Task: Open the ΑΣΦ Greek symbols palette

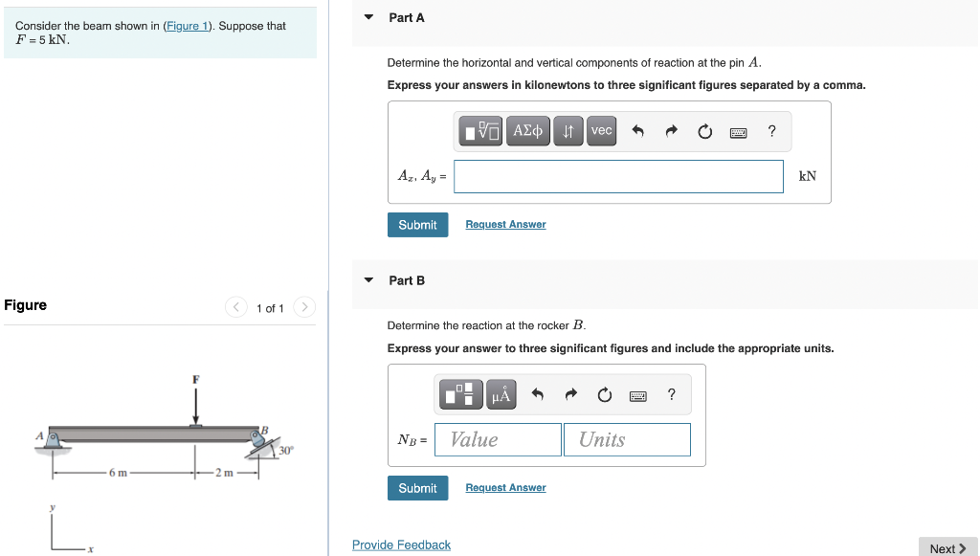Action: [x=527, y=131]
